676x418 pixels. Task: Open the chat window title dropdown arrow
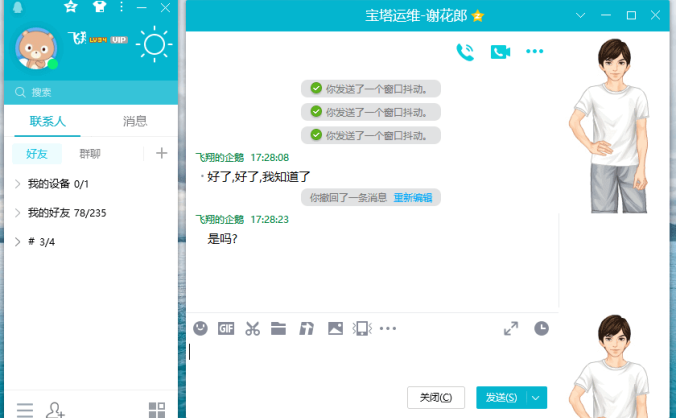point(580,16)
